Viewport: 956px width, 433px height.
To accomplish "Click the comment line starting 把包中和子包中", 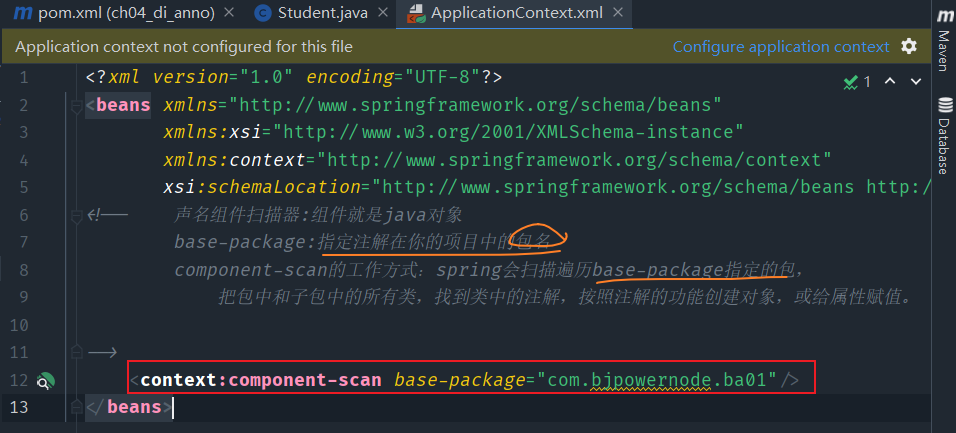I will [566, 298].
